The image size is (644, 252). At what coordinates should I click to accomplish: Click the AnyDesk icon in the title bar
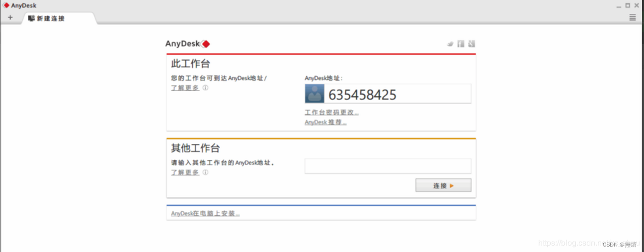click(x=6, y=5)
